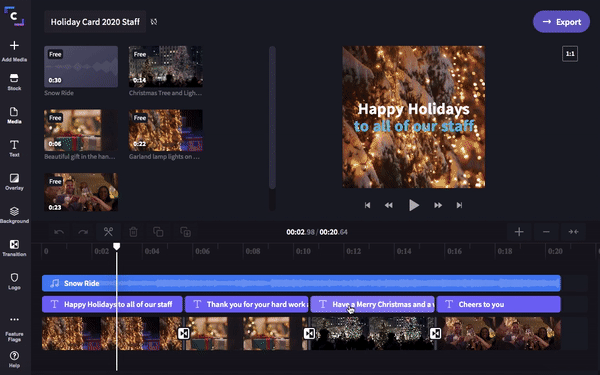
Task: Open Feature Flags three-dot menu
Action: pyautogui.click(x=14, y=329)
